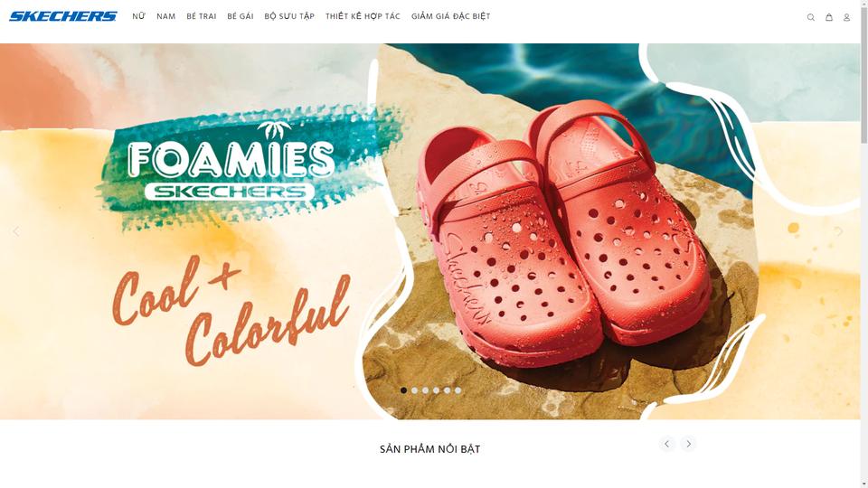Open the user account icon
This screenshot has height=488, width=868.
846,17
